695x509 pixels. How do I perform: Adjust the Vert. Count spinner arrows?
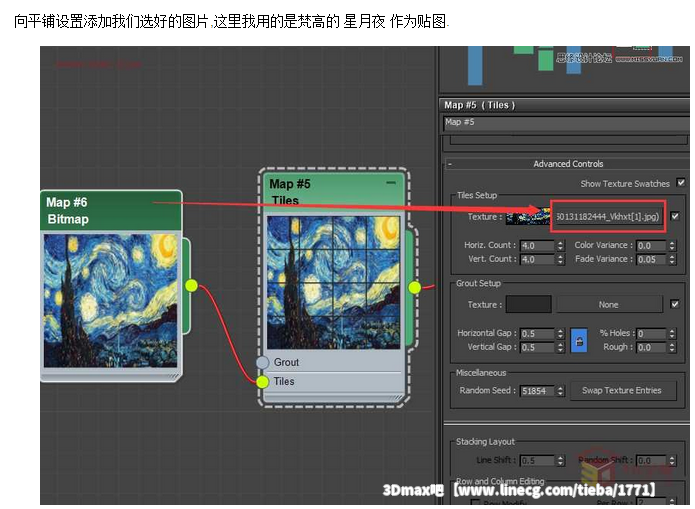tap(560, 259)
